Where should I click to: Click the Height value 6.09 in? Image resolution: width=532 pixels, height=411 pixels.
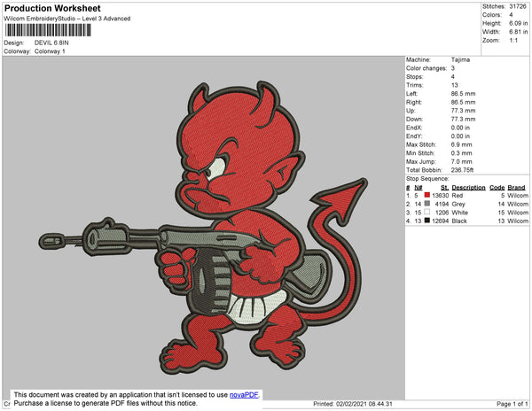(518, 23)
